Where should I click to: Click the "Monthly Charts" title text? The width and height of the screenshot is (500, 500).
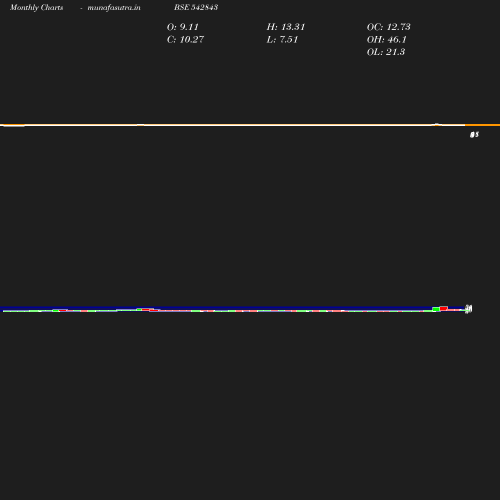coord(37,8)
